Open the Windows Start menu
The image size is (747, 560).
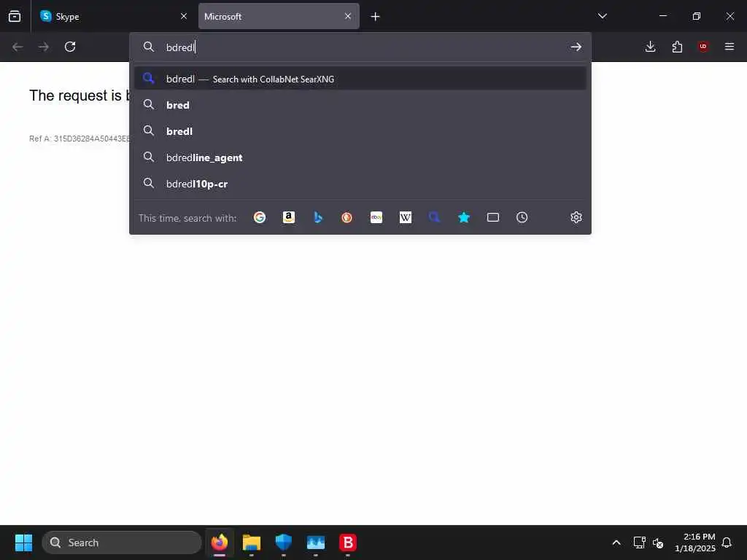point(23,542)
